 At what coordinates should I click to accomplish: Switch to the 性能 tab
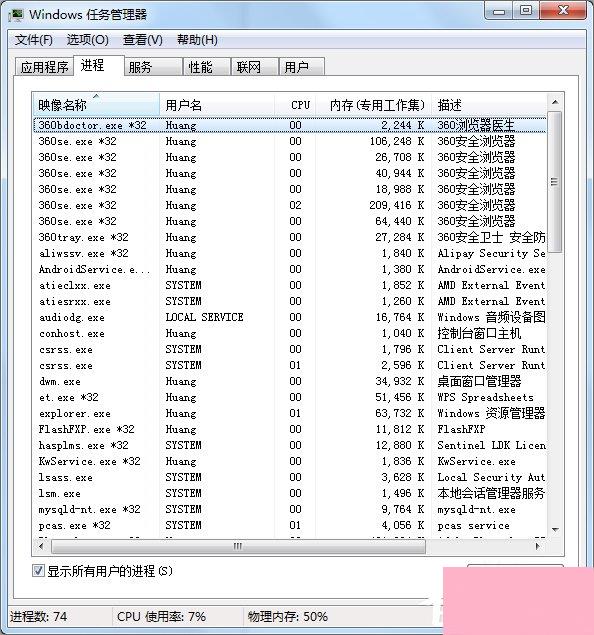(x=207, y=66)
